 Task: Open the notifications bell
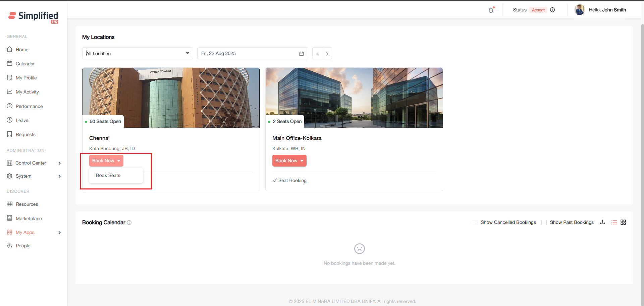[x=491, y=10]
